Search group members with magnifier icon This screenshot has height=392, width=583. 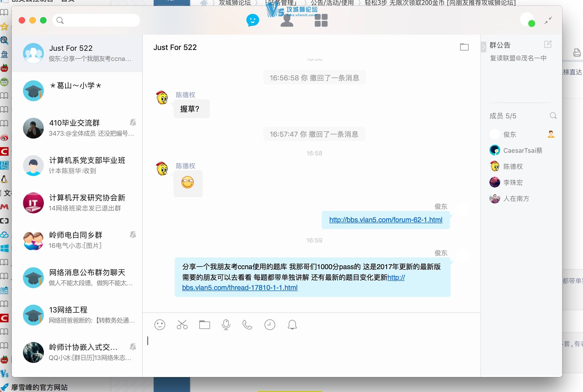[553, 116]
